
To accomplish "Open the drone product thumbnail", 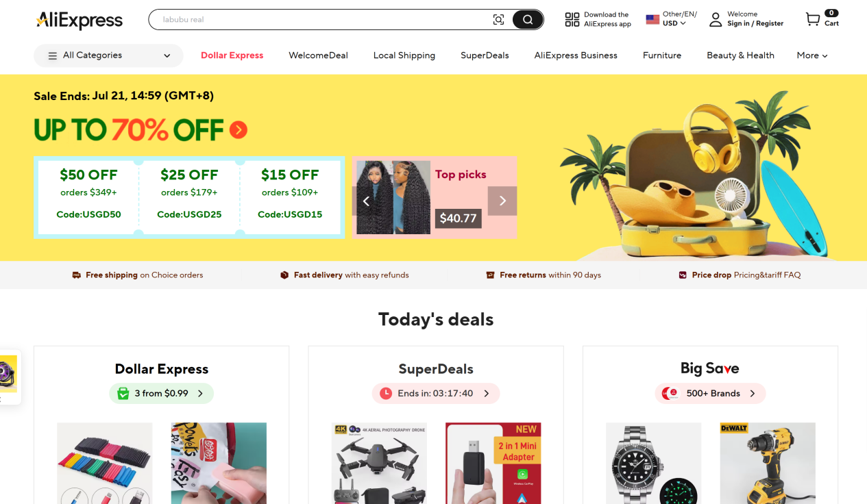I will coord(379,463).
